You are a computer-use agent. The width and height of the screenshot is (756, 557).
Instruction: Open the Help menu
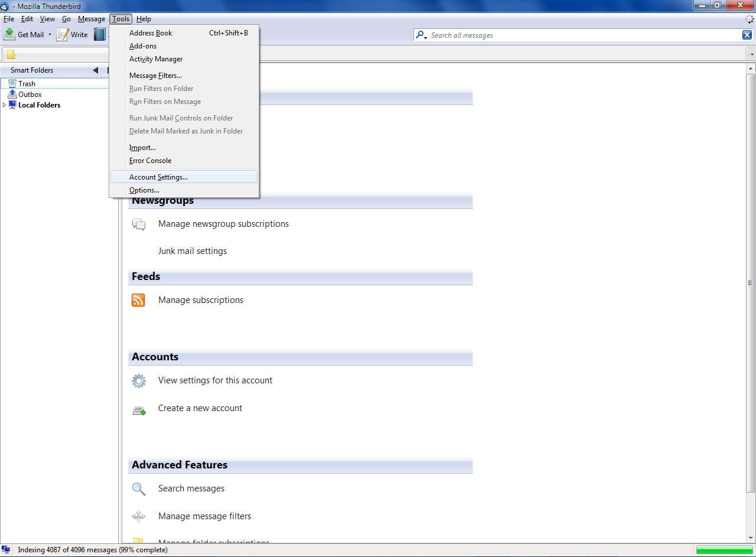click(144, 19)
